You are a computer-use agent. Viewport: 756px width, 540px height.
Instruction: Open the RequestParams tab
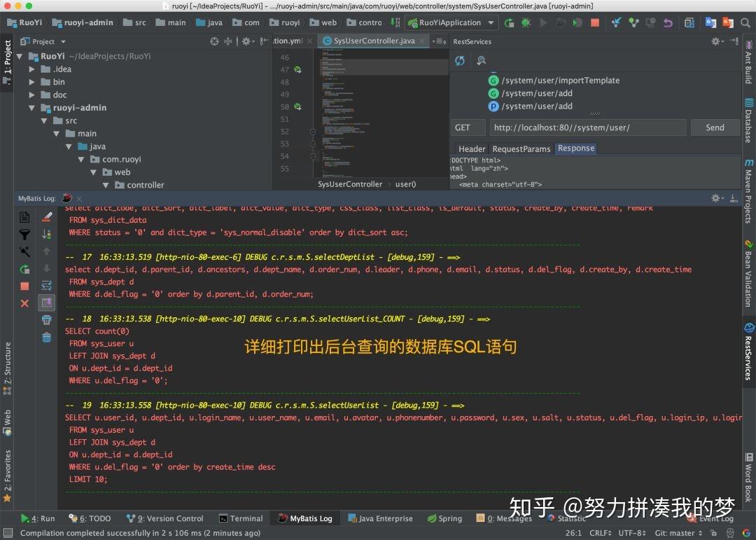point(521,149)
